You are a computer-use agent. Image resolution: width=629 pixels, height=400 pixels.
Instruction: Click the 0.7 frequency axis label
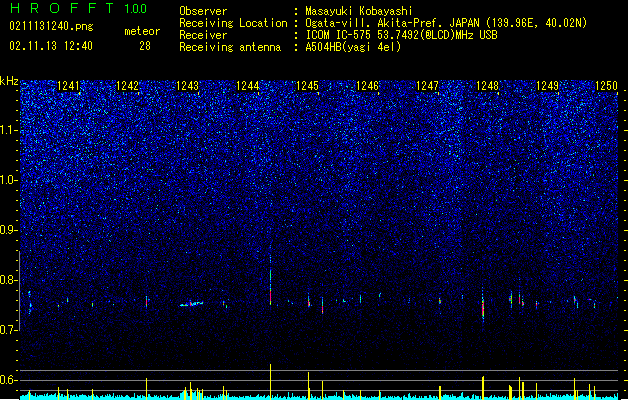click(9, 330)
